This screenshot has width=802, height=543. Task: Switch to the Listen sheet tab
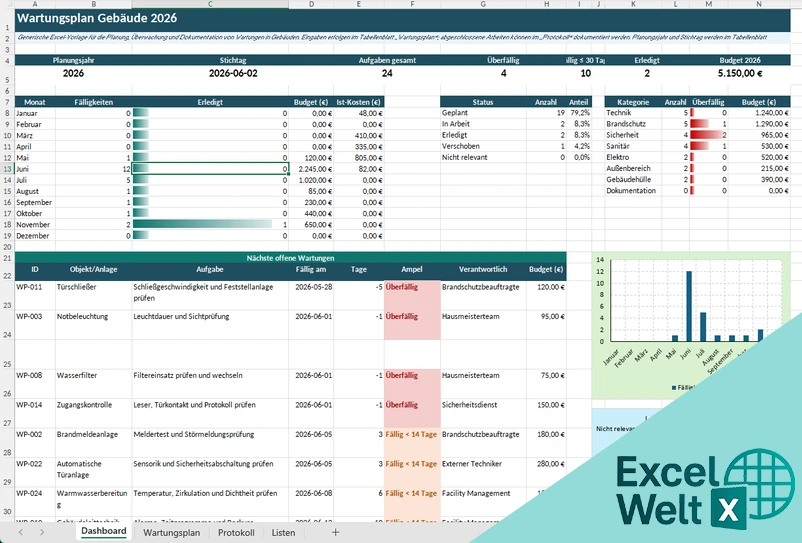click(x=283, y=532)
